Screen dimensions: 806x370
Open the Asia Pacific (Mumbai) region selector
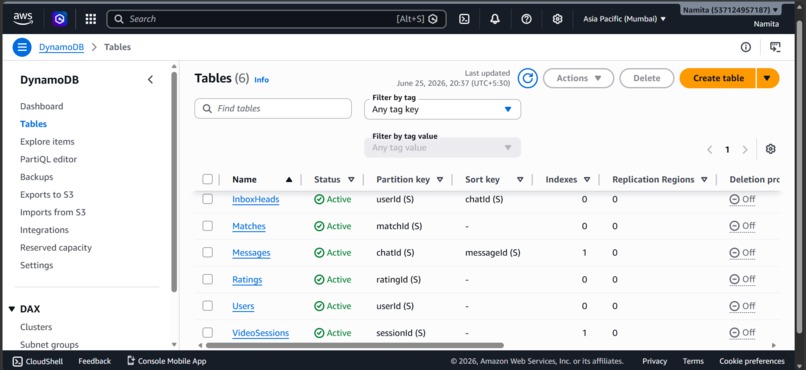point(625,19)
